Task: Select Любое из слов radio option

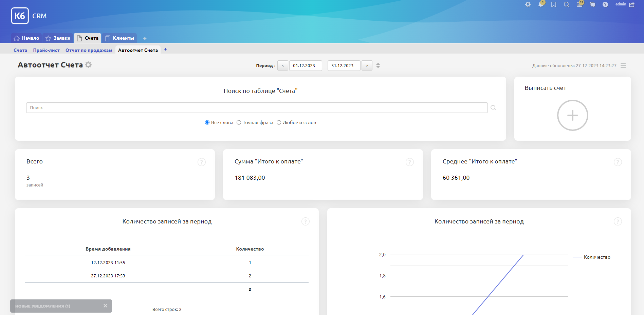Action: tap(279, 122)
